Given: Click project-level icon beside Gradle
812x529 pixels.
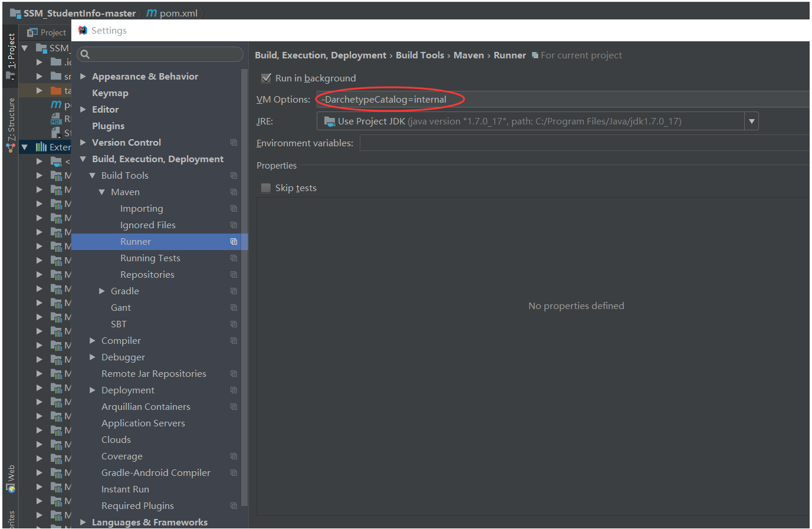Looking at the screenshot, I should (x=234, y=291).
